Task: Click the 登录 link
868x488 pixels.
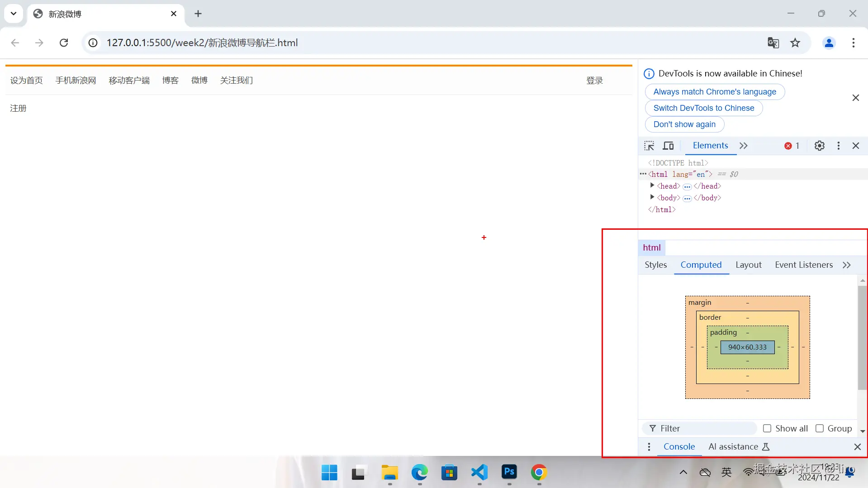Action: click(x=594, y=81)
